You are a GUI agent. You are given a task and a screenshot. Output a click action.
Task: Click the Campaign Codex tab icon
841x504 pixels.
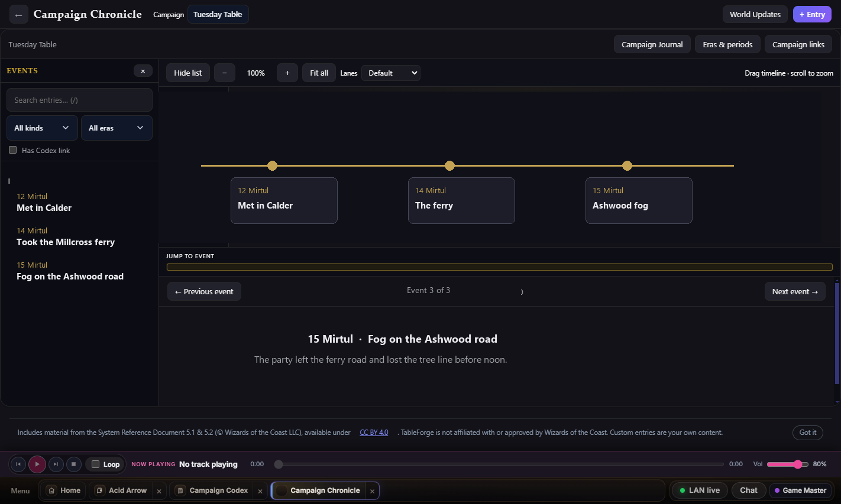pyautogui.click(x=180, y=490)
